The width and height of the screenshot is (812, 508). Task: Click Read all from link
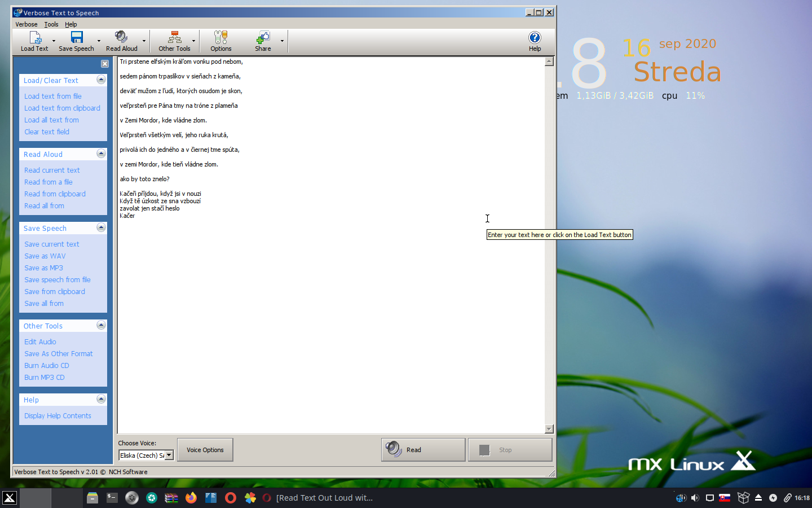[x=44, y=206]
